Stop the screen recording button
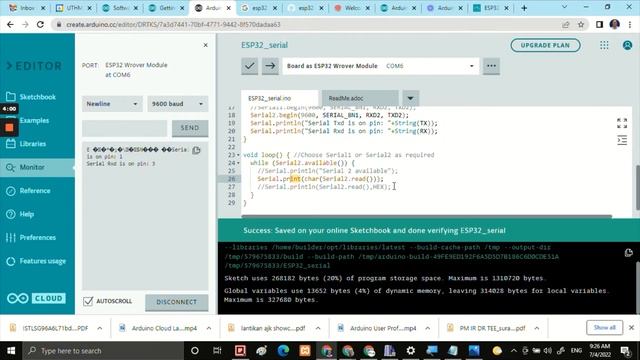Image resolution: width=640 pixels, height=360 pixels. [9, 128]
